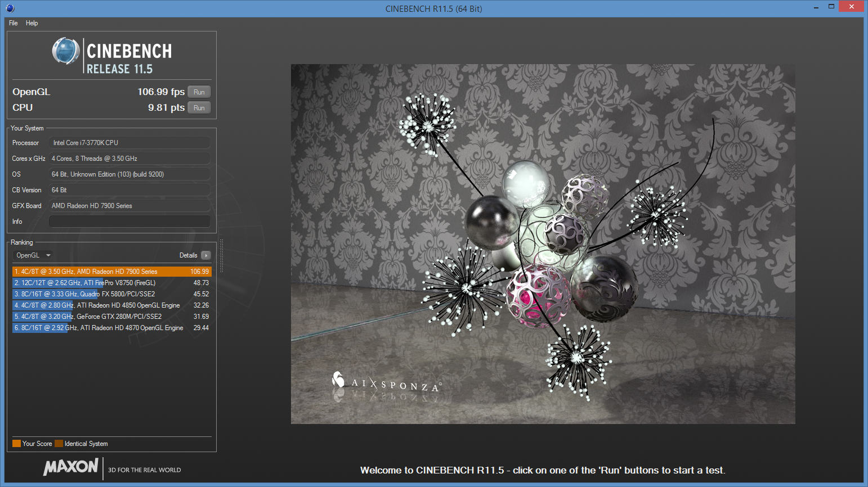868x487 pixels.
Task: Click the rendered spheres preview image
Action: tap(543, 244)
